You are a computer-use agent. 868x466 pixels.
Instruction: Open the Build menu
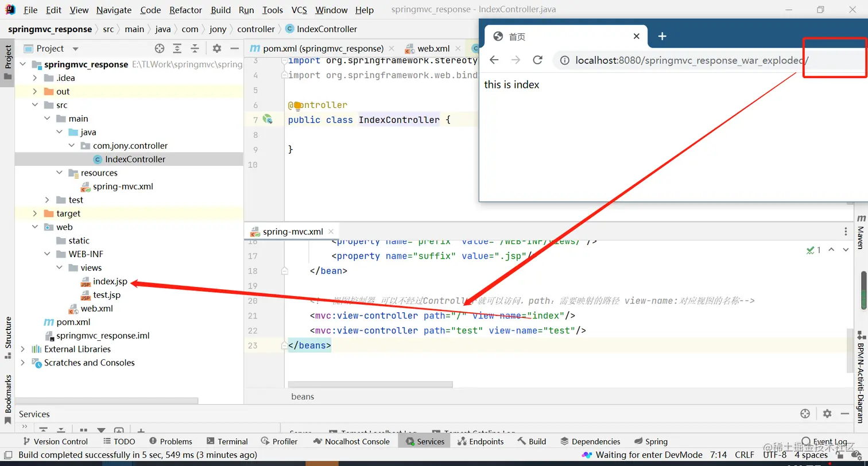click(x=221, y=10)
